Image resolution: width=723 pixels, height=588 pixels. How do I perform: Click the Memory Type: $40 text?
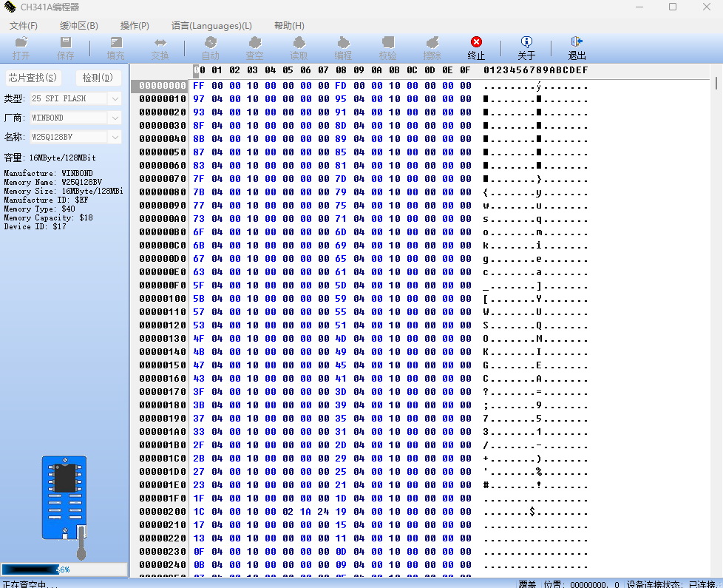click(x=40, y=209)
